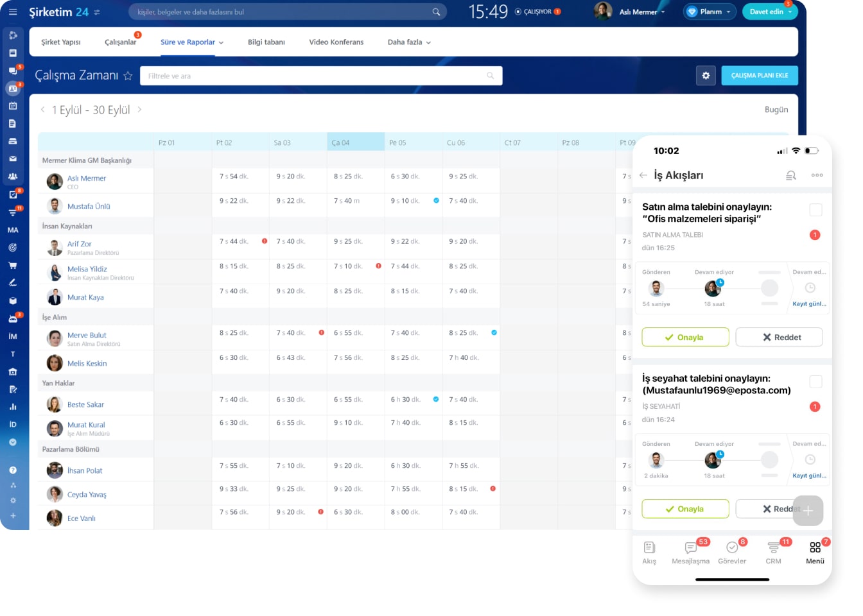Toggle favorite star next to Çalışma Zamanı

[x=128, y=75]
